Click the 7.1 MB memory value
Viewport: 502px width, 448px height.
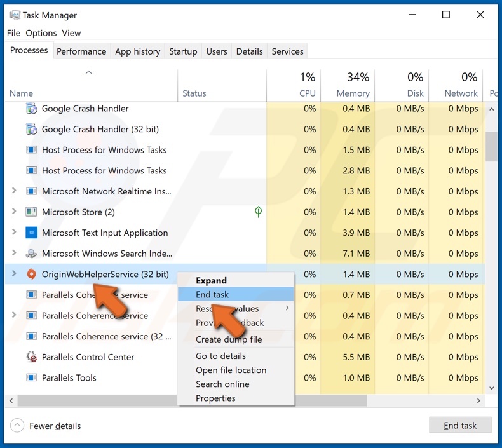[356, 254]
